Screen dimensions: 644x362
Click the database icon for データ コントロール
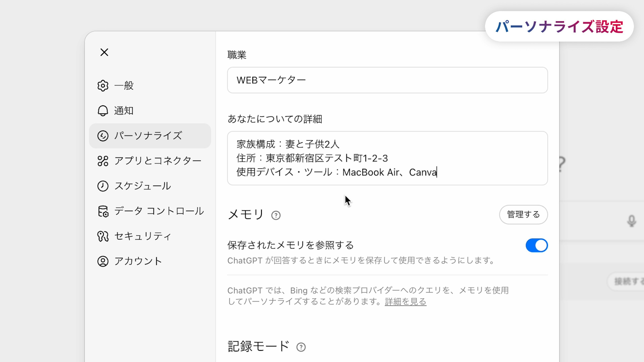tap(103, 211)
